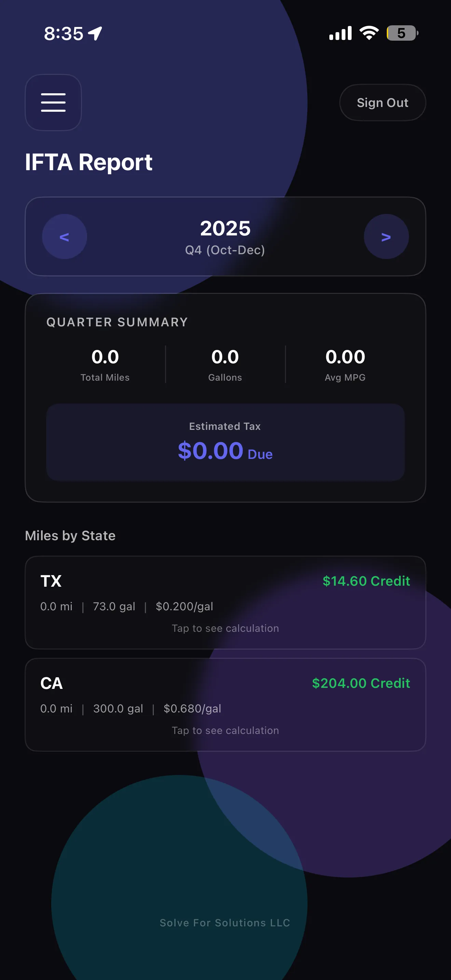Tap the Wi-Fi status icon
Image resolution: width=451 pixels, height=980 pixels.
tap(369, 33)
